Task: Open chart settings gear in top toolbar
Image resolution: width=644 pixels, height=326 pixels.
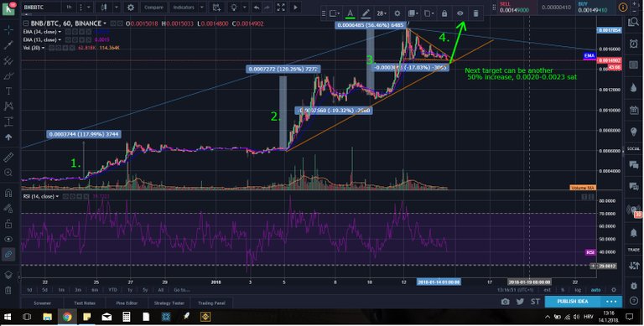Action: click(x=131, y=8)
